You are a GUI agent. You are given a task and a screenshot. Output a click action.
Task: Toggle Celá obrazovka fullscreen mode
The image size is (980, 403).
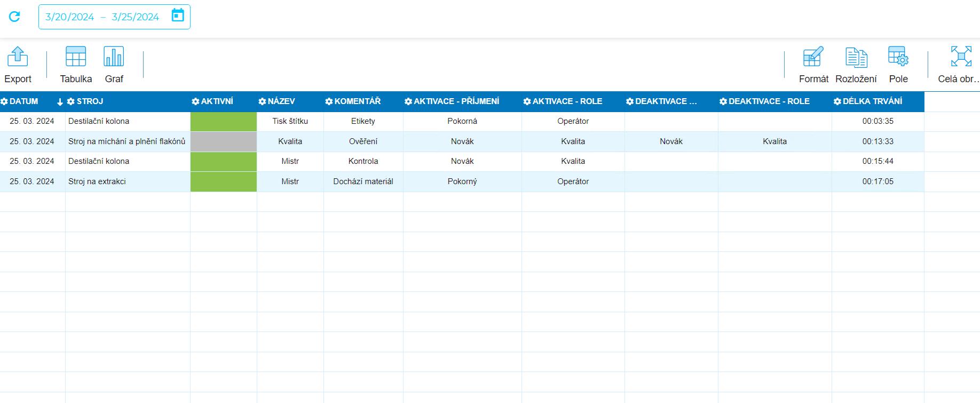[x=960, y=65]
